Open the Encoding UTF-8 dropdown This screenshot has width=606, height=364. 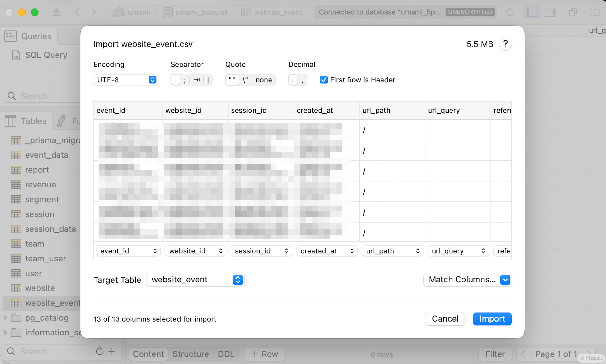point(125,80)
